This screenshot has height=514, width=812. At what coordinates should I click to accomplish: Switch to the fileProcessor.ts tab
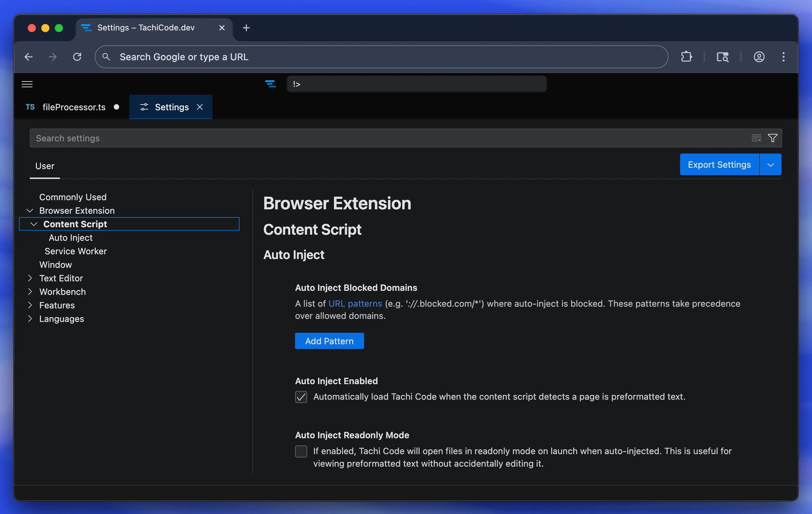(x=74, y=107)
